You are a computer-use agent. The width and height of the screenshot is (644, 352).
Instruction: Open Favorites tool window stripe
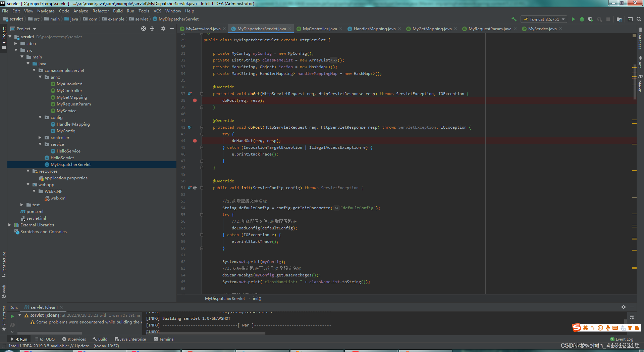pyautogui.click(x=4, y=318)
